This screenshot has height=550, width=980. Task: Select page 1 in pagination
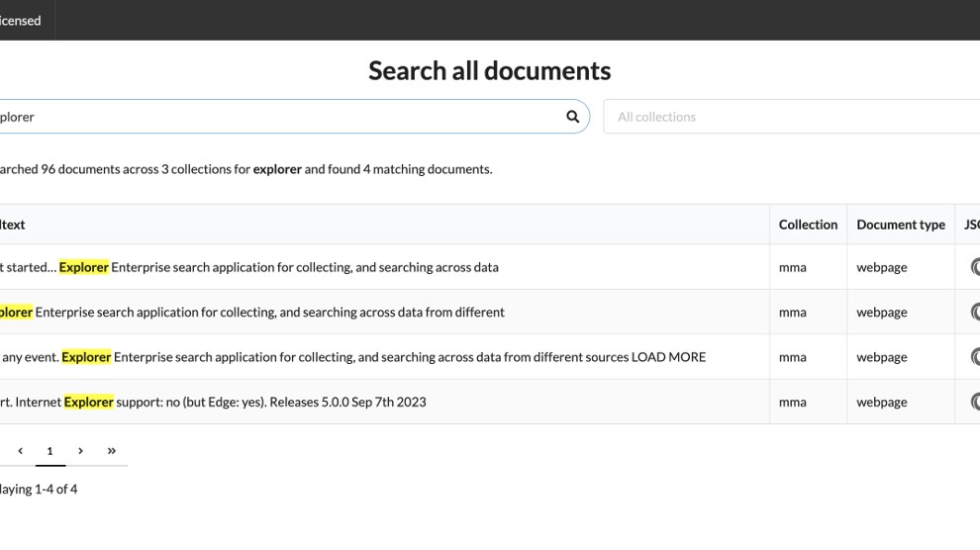(x=50, y=451)
